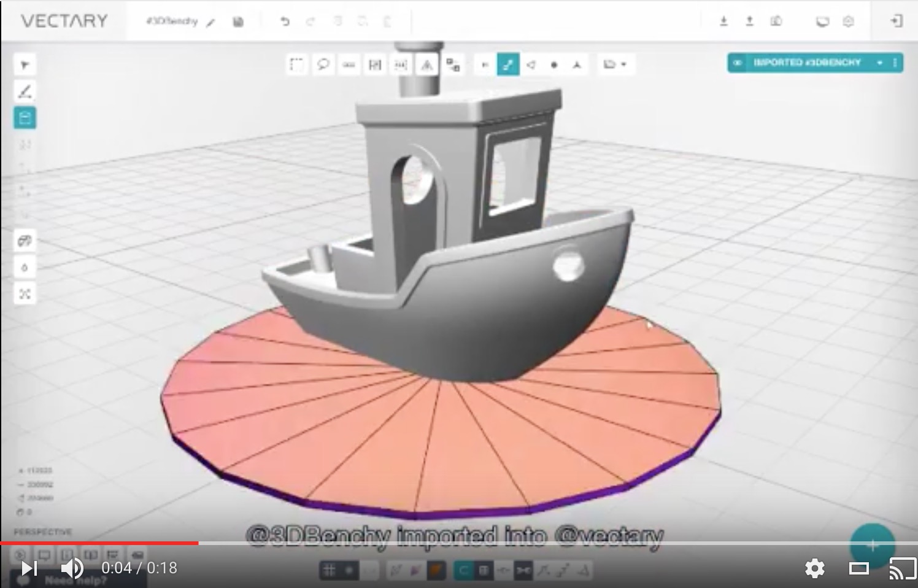
Task: Play next video with skip button
Action: [28, 568]
